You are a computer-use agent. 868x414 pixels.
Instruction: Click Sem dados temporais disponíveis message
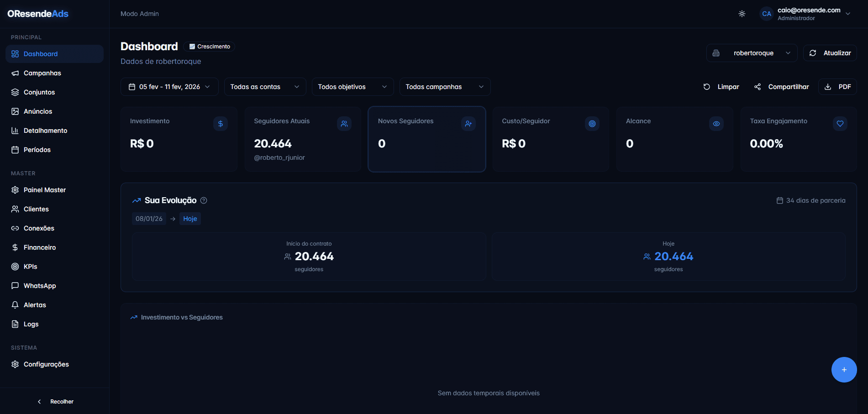tap(489, 393)
